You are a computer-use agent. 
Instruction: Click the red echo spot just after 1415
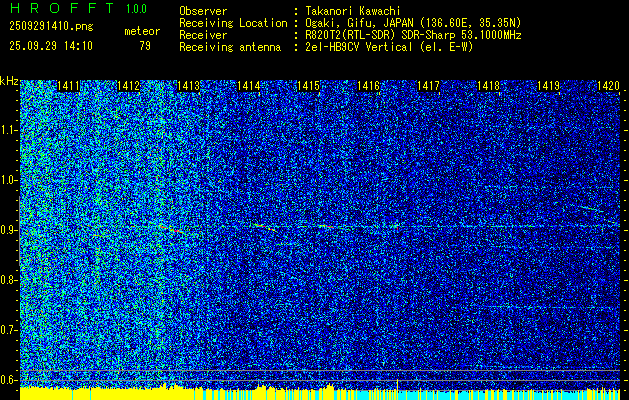tap(326, 226)
